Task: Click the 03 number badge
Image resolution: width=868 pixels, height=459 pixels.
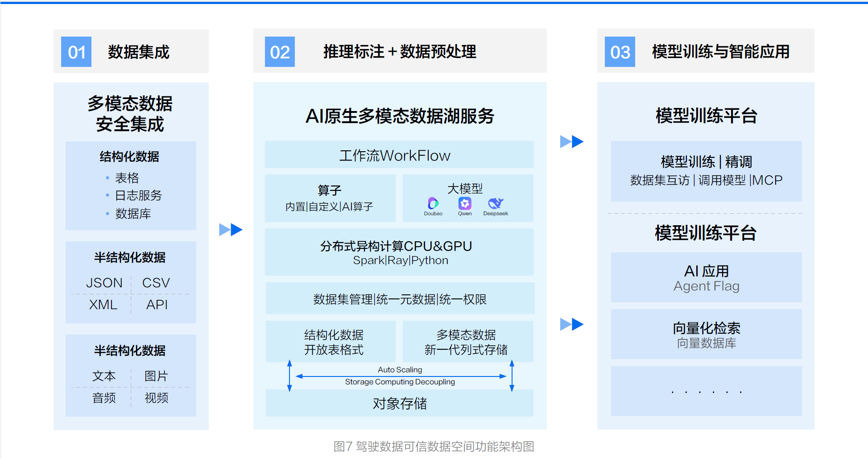Action: coord(620,52)
